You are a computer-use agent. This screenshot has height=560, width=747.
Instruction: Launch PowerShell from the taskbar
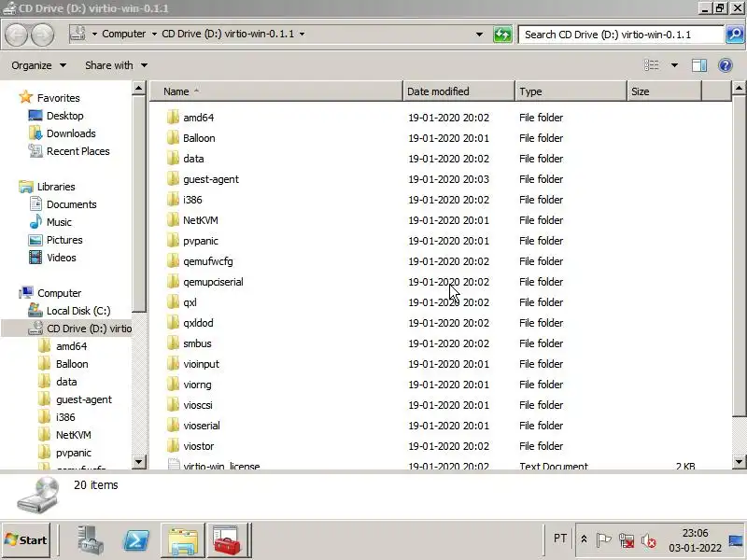136,540
